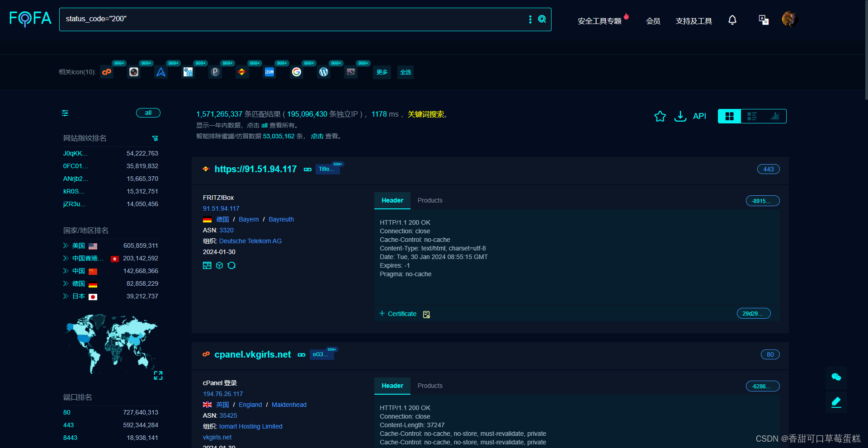This screenshot has height=448, width=868.
Task: Open the three-dot options in search box
Action: pyautogui.click(x=530, y=19)
